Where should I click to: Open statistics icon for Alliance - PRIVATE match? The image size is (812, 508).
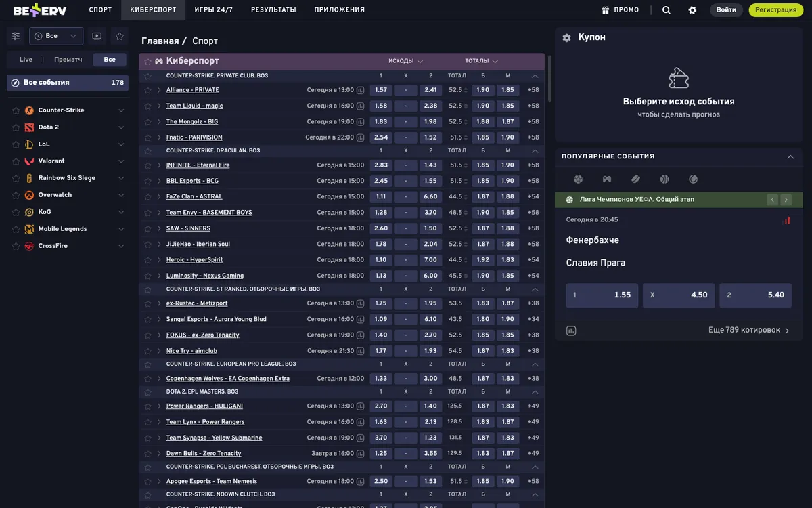361,90
